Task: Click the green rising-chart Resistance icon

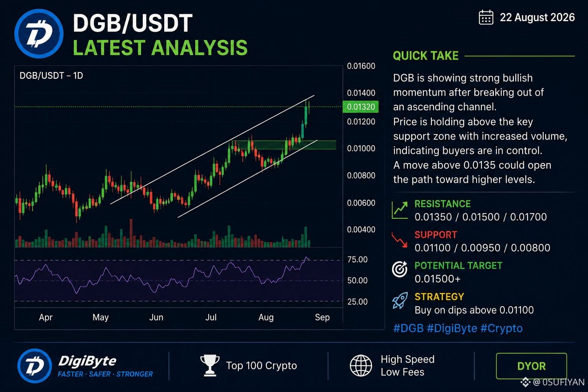Action: tap(400, 210)
